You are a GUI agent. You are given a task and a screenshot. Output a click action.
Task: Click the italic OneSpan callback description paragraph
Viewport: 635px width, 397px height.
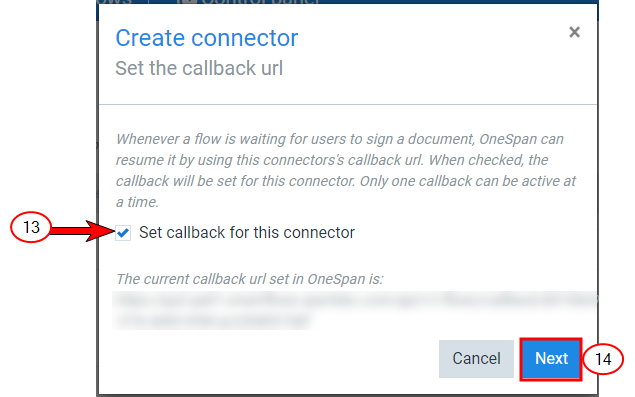click(346, 171)
